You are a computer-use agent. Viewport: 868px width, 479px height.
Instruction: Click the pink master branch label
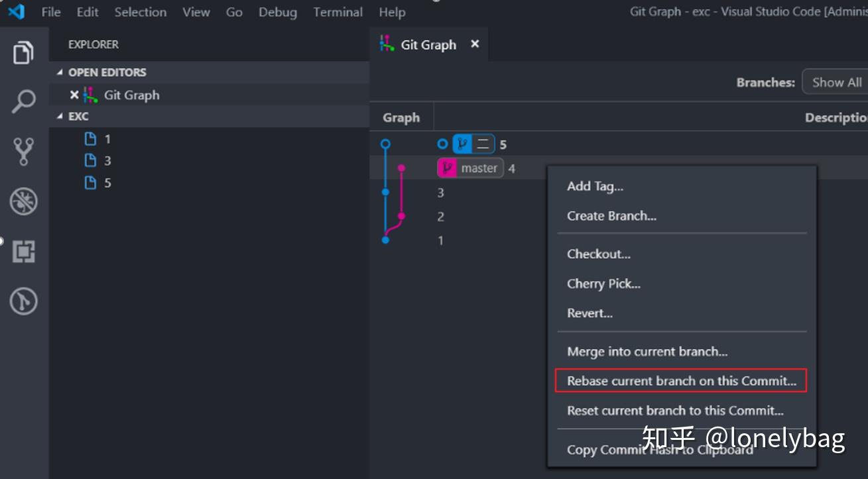point(470,168)
